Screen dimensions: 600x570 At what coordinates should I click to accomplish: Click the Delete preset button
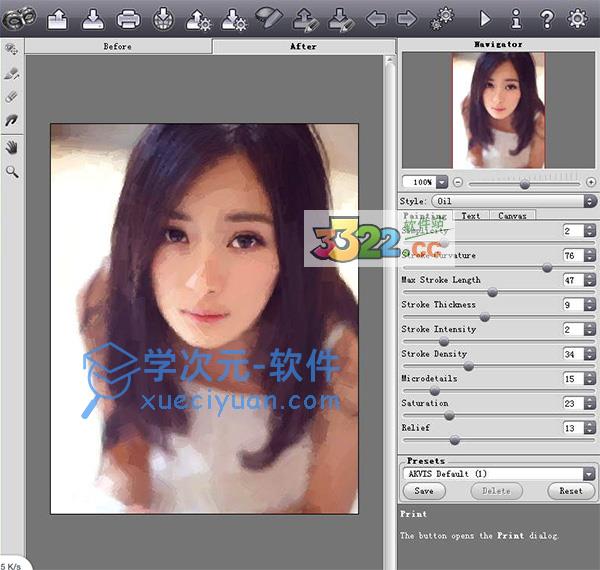pyautogui.click(x=496, y=491)
